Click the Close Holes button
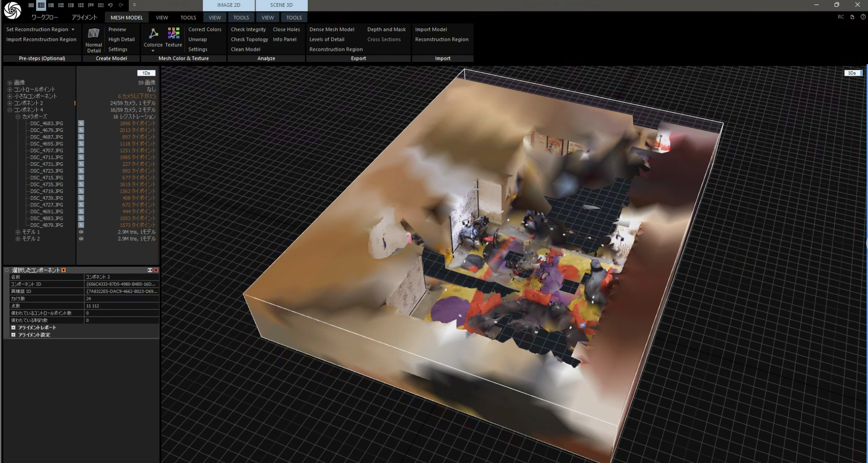This screenshot has width=868, height=463. coord(286,29)
